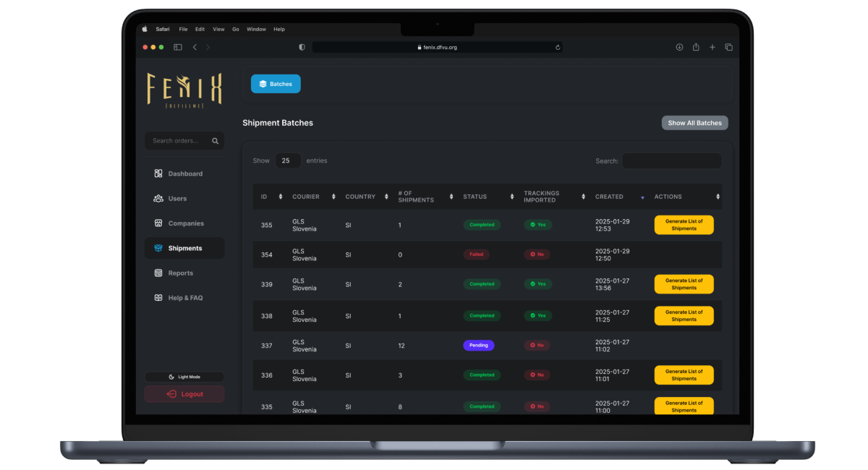Focus the table Search input field
Image resolution: width=868 pixels, height=470 pixels.
click(671, 161)
